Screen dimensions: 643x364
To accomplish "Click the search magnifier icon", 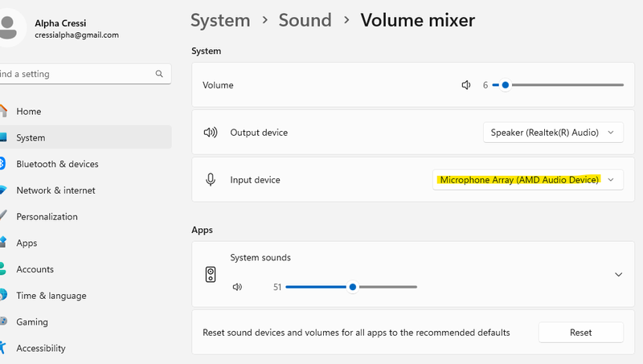I will click(159, 74).
